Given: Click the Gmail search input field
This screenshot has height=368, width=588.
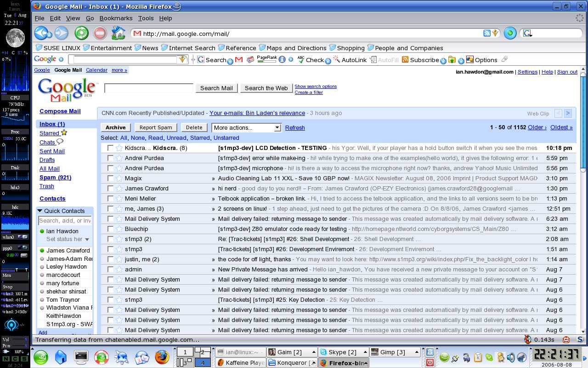Looking at the screenshot, I should [x=149, y=88].
